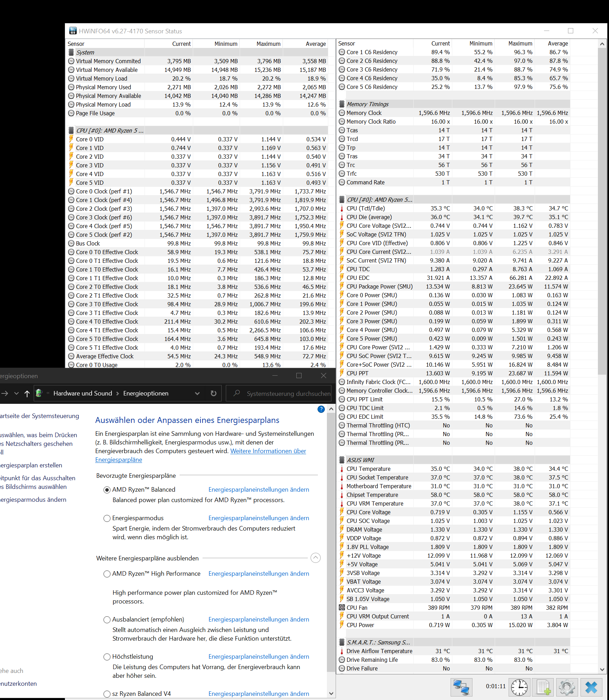Image resolution: width=609 pixels, height=700 pixels.
Task: Click the clock icon beside Bus Clock
Action: click(71, 243)
